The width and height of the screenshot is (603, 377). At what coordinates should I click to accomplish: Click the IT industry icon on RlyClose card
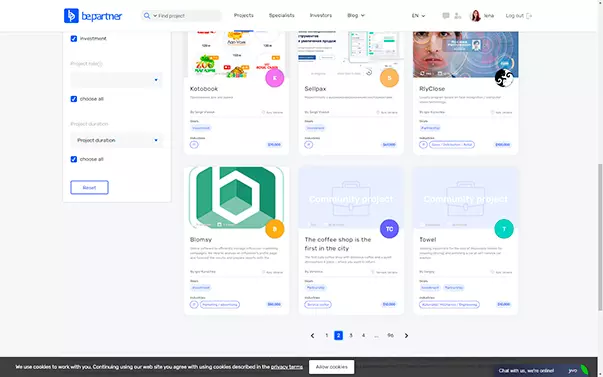click(423, 145)
